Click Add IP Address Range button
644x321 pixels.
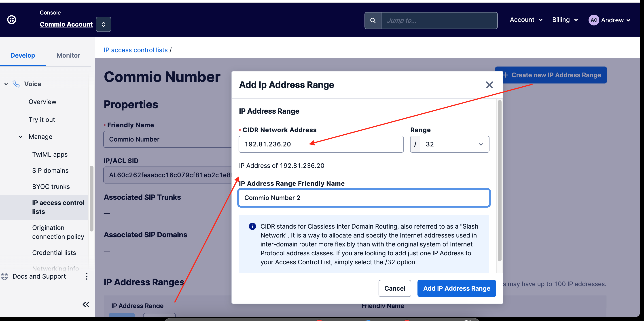click(x=457, y=288)
